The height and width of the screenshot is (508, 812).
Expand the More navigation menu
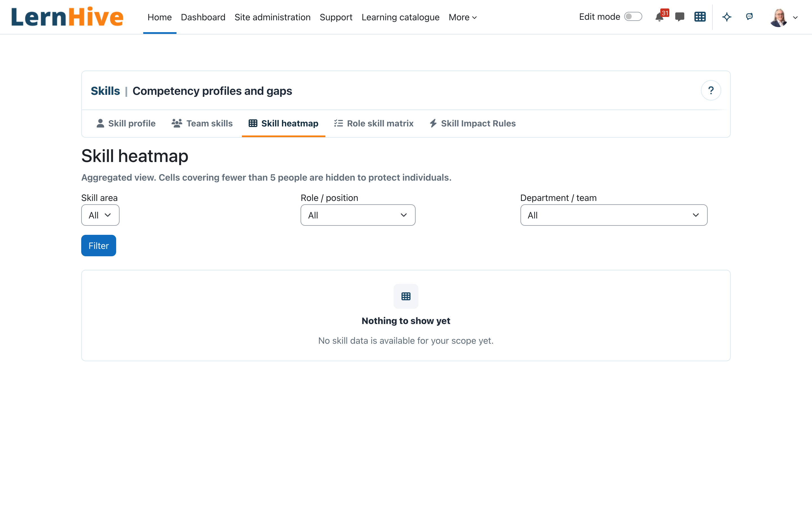click(x=462, y=17)
